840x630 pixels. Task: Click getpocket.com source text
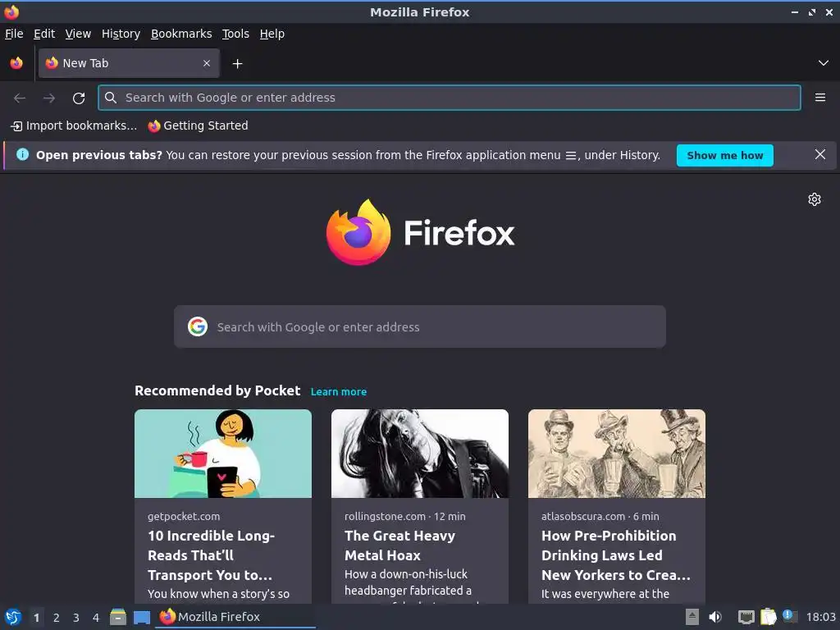pos(184,517)
